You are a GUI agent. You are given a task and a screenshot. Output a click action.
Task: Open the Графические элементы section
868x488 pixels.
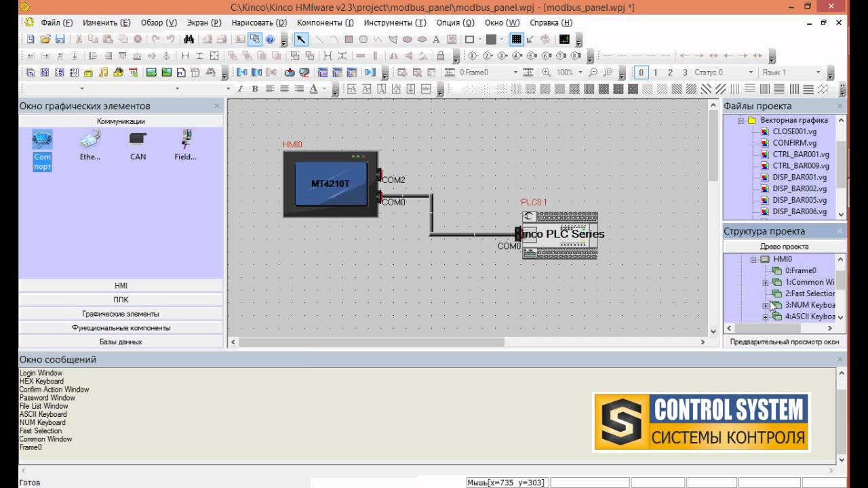click(121, 314)
